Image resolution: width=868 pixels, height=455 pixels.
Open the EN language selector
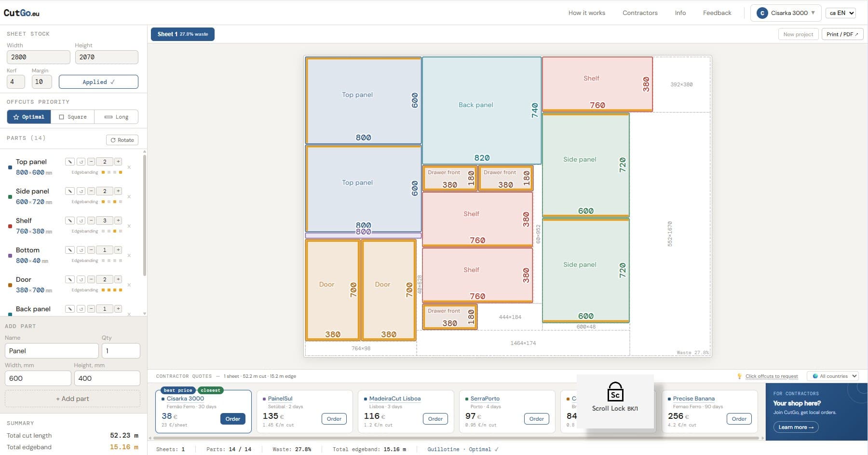tap(841, 13)
